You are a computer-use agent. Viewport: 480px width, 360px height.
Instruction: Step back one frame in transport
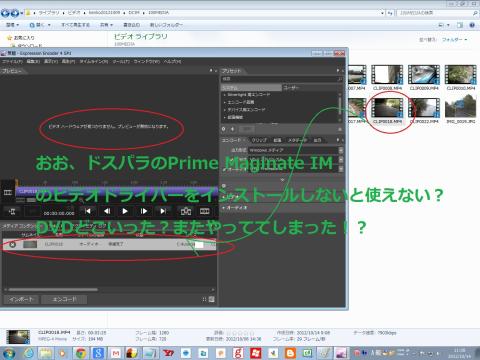pos(107,211)
